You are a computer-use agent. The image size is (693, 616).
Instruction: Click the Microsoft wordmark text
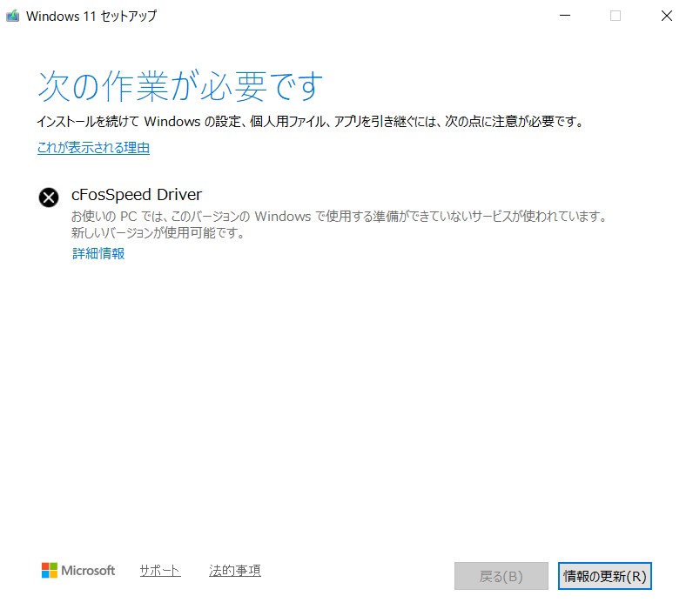click(x=88, y=571)
